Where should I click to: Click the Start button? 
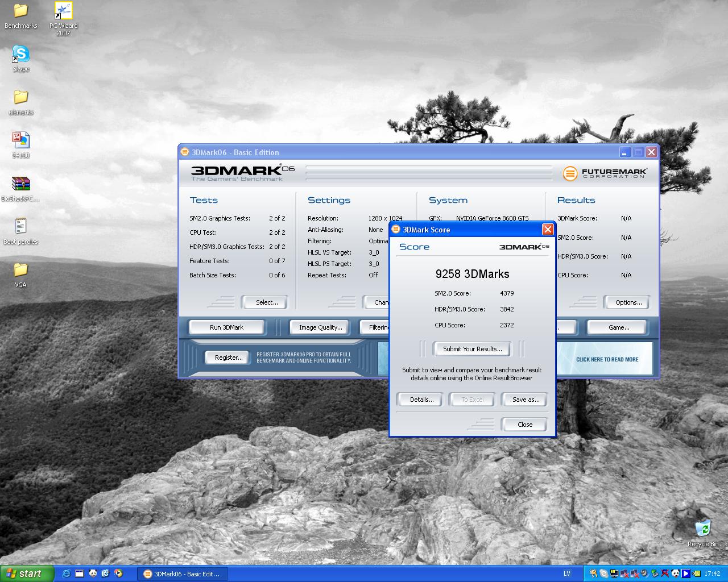click(x=27, y=573)
